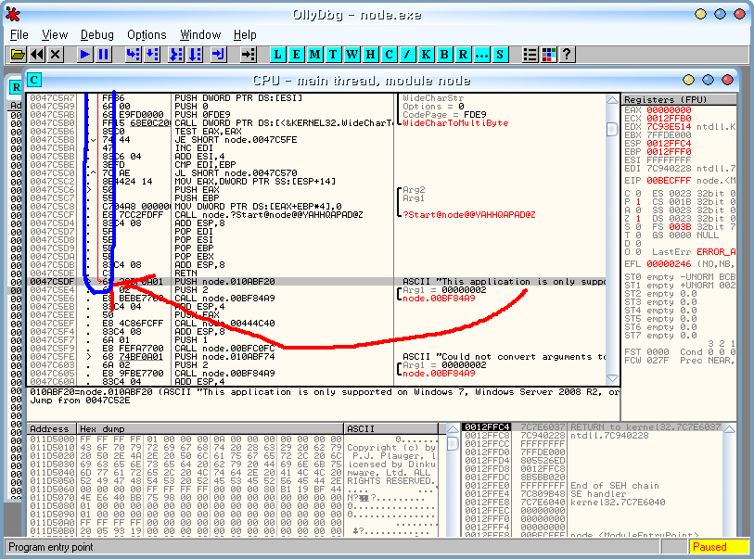Run the program with the play icon
Viewport: 754px width, 560px height.
click(x=84, y=55)
